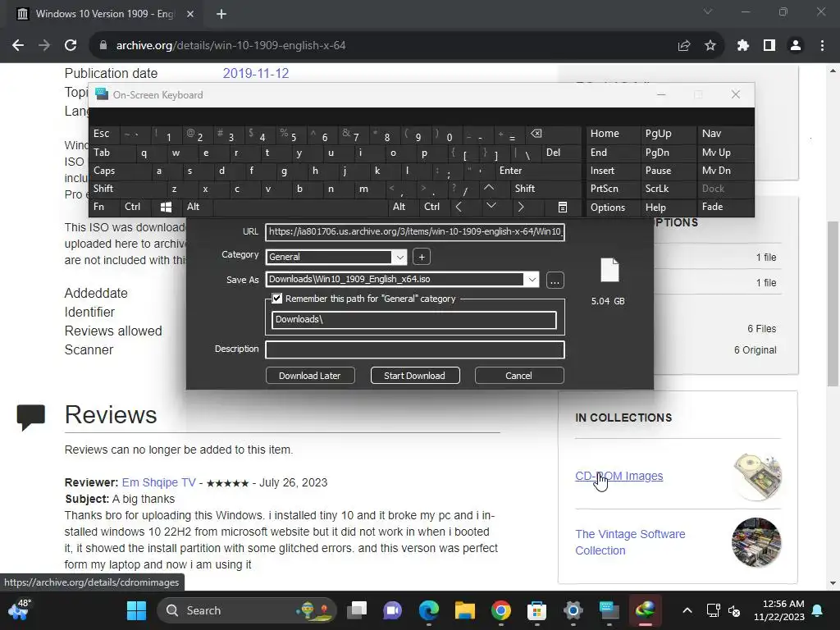Click the Windows Start button
Image resolution: width=840 pixels, height=630 pixels.
(x=136, y=610)
